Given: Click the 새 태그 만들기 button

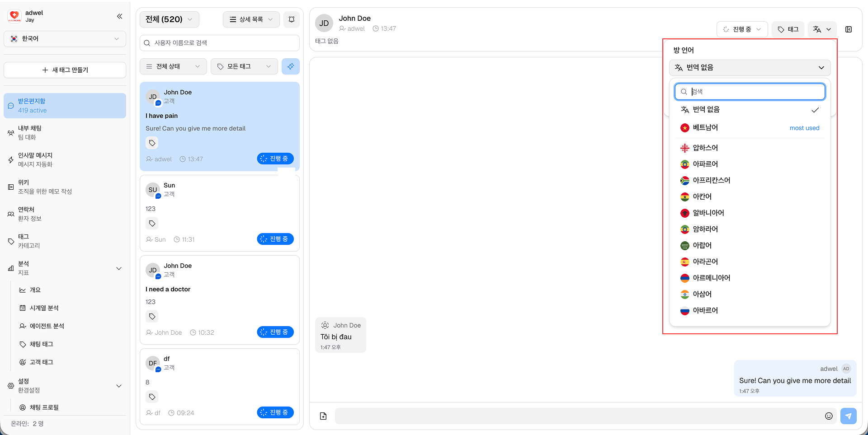Looking at the screenshot, I should pos(64,70).
